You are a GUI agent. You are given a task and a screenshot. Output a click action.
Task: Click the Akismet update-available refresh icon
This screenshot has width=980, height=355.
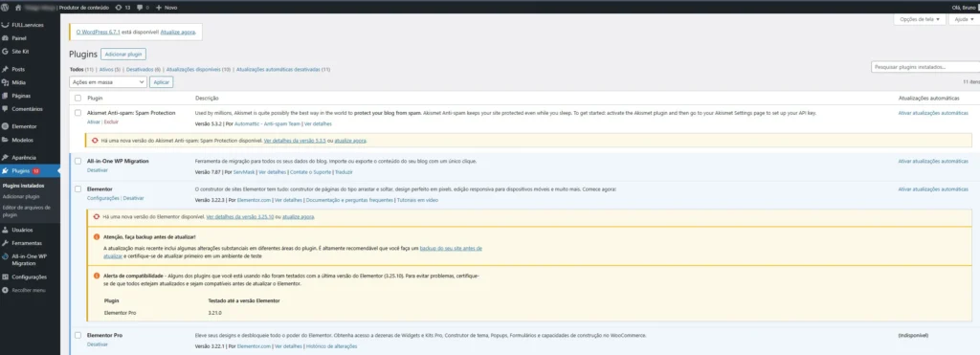click(95, 141)
